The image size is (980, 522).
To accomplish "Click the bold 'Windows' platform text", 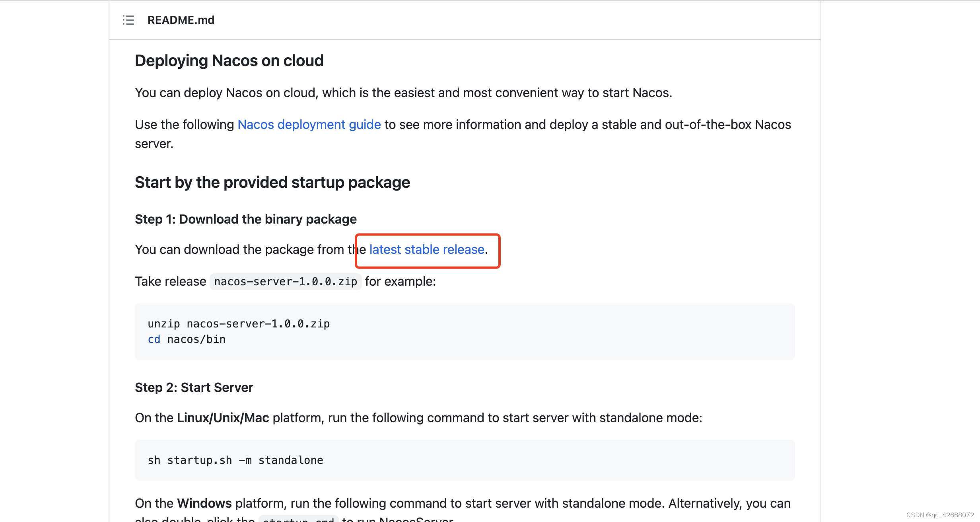I will coord(204,503).
